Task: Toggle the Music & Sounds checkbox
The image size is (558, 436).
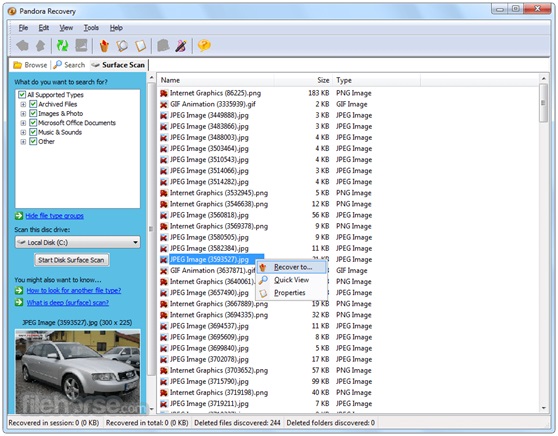Action: tap(33, 132)
